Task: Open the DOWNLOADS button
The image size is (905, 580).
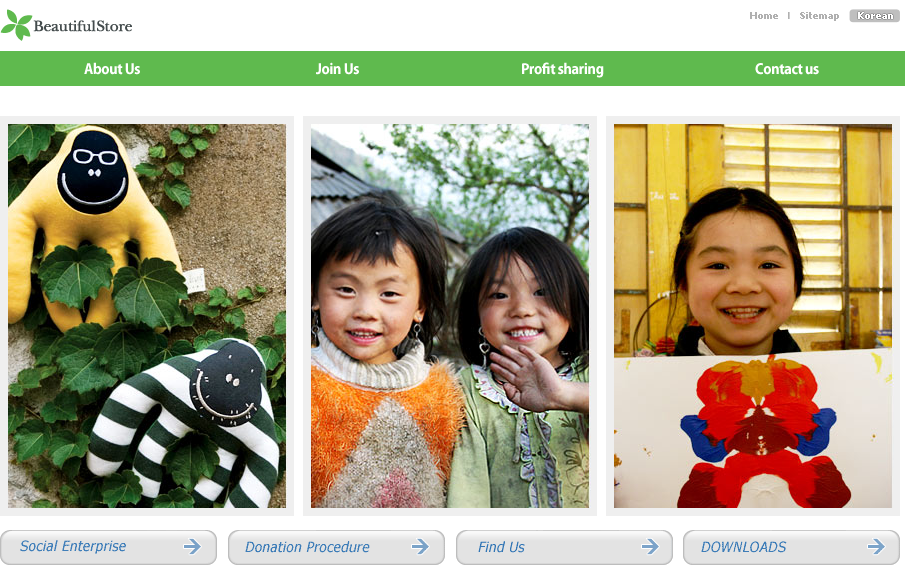Action: (791, 547)
